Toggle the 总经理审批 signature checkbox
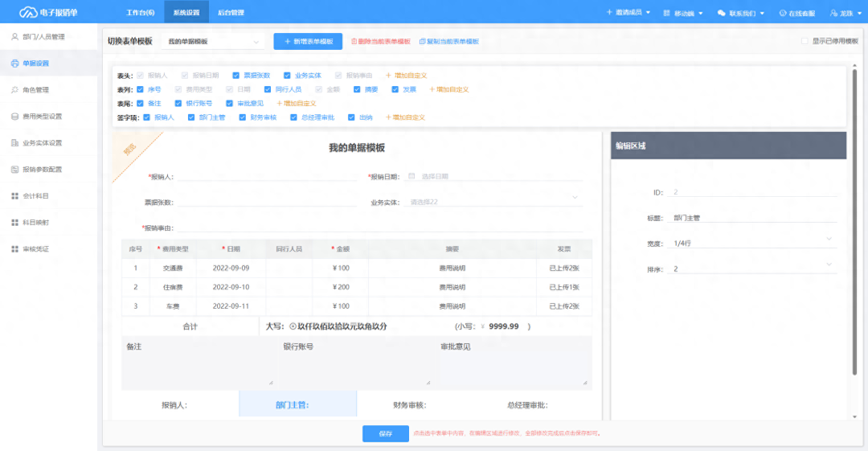868x451 pixels. [293, 117]
